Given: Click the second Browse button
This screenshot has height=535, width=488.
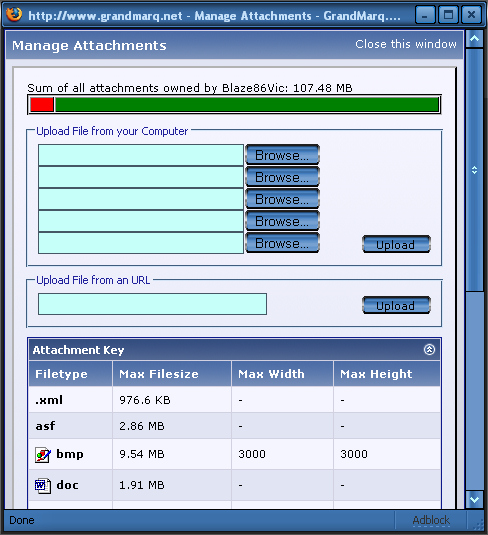Looking at the screenshot, I should tap(282, 177).
